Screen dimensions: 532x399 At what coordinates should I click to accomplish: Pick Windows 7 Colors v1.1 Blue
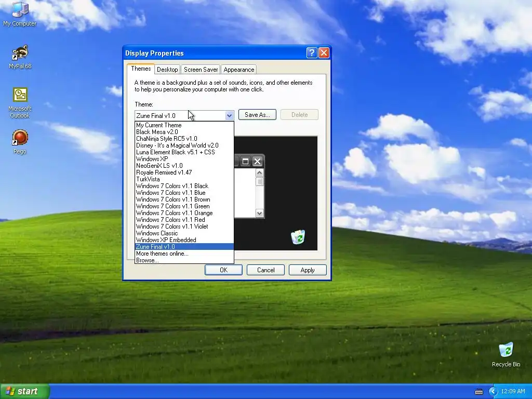[184, 193]
